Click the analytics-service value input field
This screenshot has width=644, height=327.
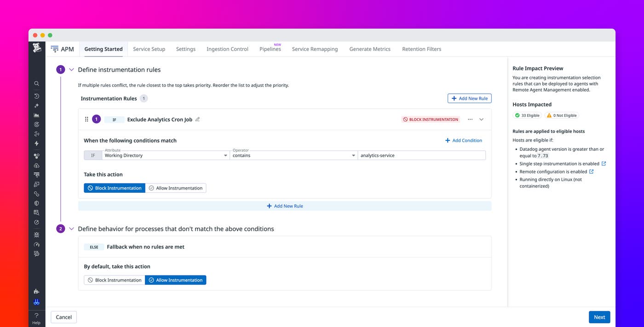coord(421,155)
